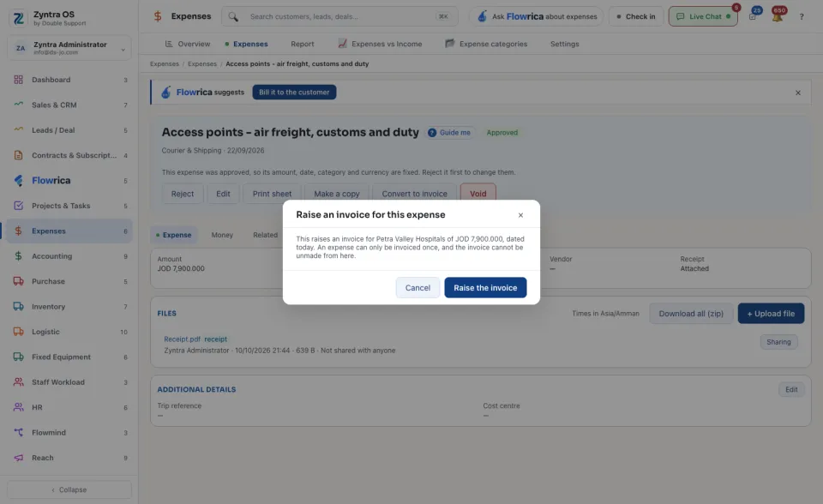Click Ask Flowrica about expenses
Viewport: 823px width, 504px height.
pyautogui.click(x=537, y=17)
